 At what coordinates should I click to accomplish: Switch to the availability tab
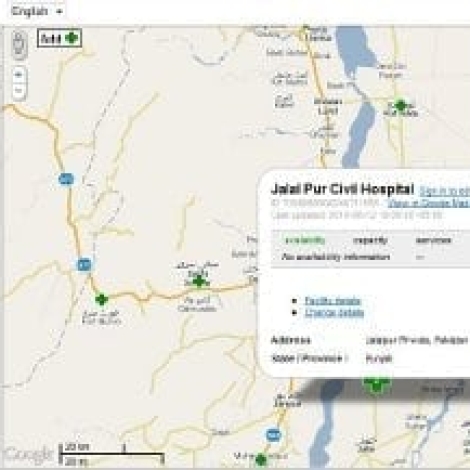305,240
